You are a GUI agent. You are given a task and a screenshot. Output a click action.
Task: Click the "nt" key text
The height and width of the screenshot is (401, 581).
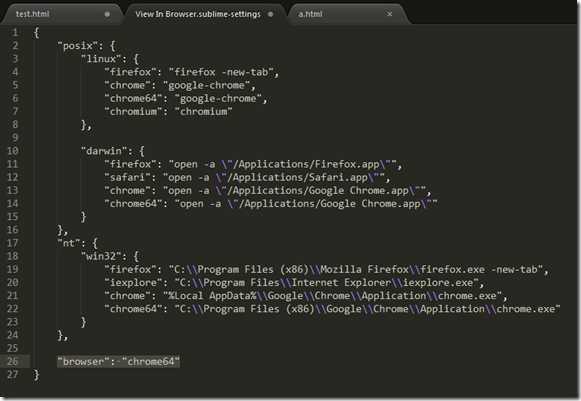69,243
